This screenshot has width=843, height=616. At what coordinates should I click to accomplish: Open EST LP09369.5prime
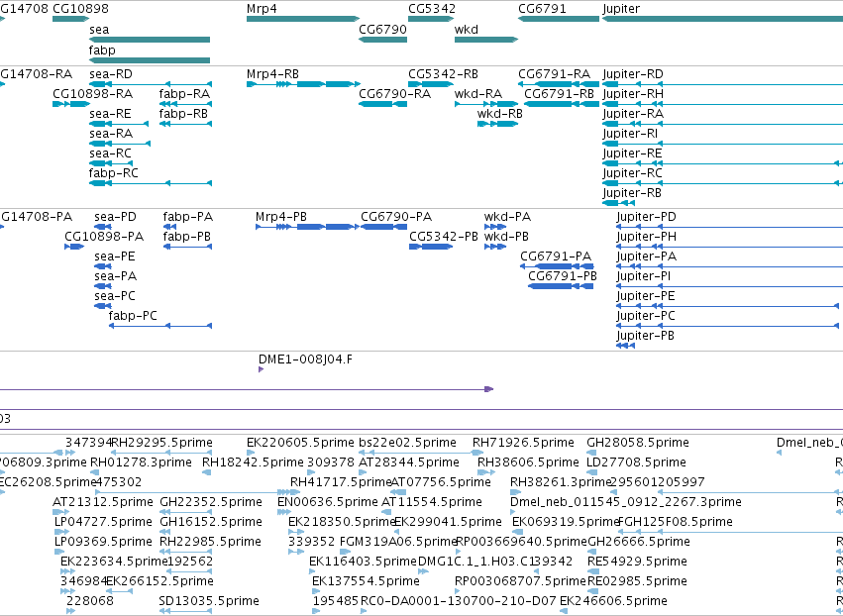click(x=103, y=542)
